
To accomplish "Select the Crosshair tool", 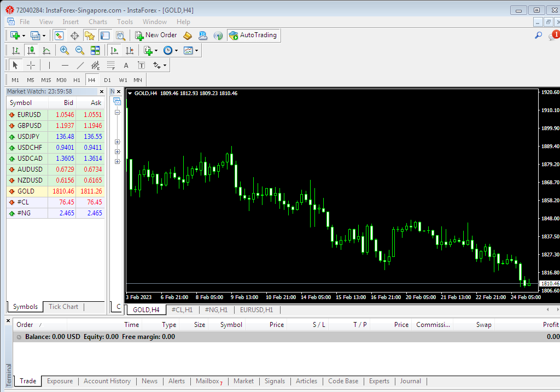I will click(x=31, y=66).
